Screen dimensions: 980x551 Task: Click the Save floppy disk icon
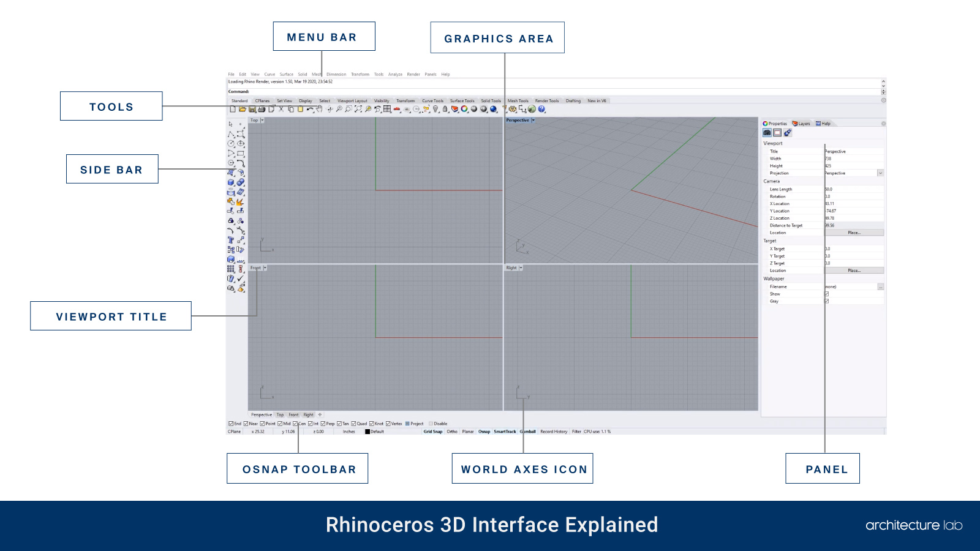252,110
